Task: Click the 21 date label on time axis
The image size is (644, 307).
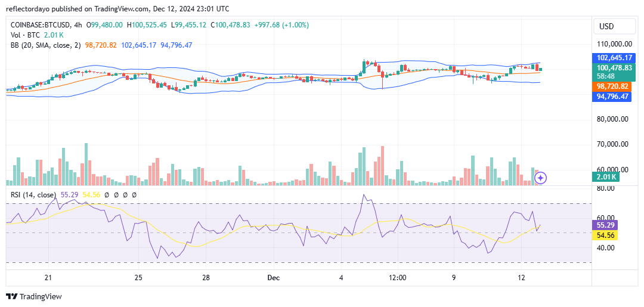Action: click(x=48, y=277)
